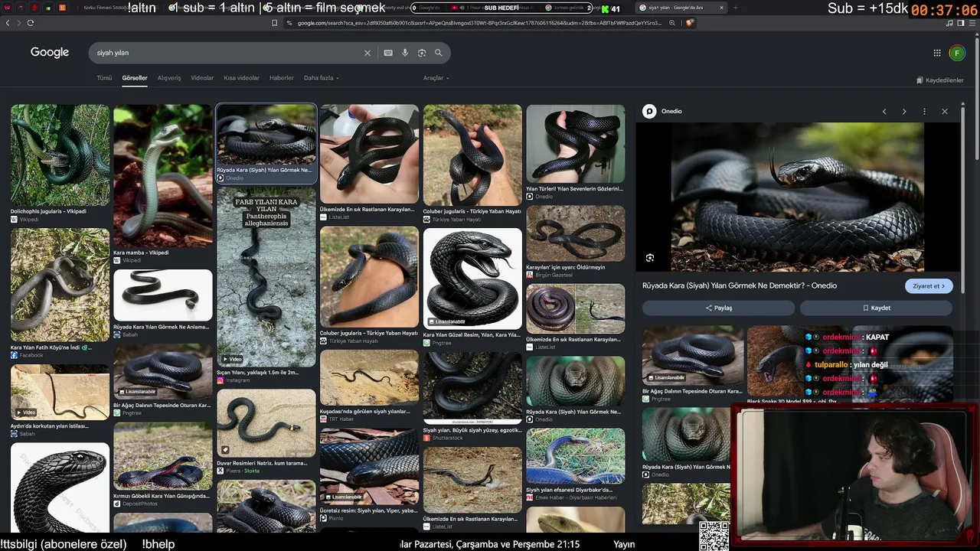
Task: Open the Kaydedilenler saved items
Action: [940, 80]
